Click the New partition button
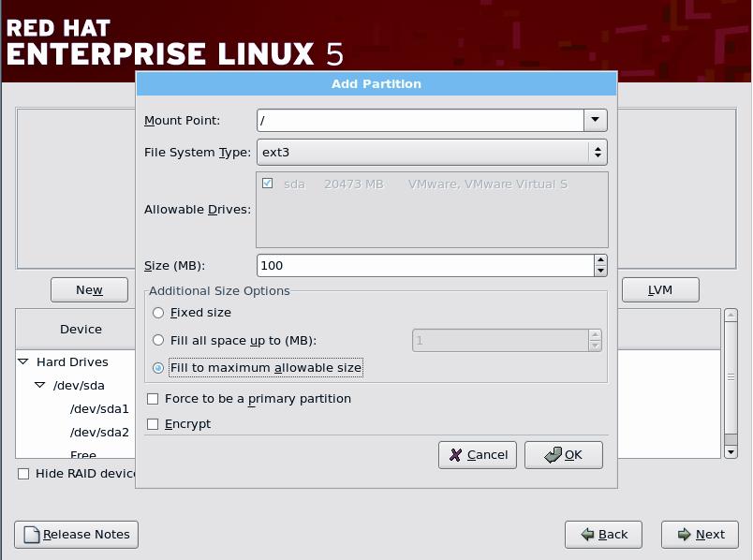 pos(88,289)
